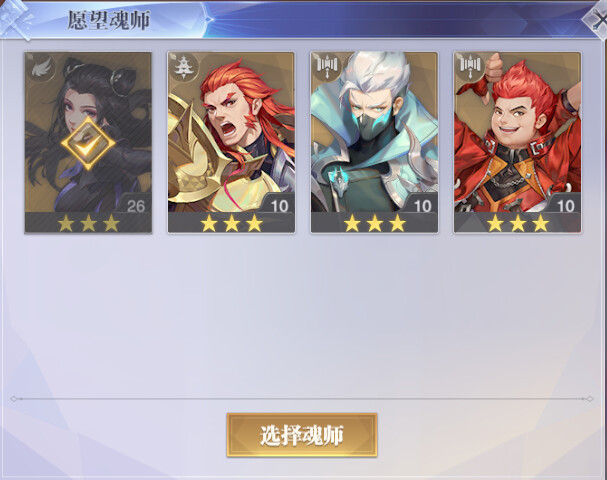The image size is (607, 480).
Task: Click three stars under masked silver-haired card
Action: [375, 224]
